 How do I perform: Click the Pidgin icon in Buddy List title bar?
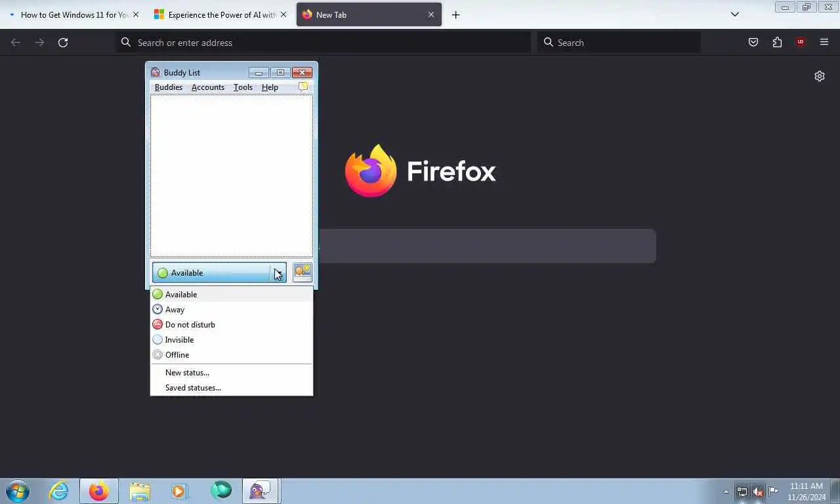pyautogui.click(x=156, y=72)
